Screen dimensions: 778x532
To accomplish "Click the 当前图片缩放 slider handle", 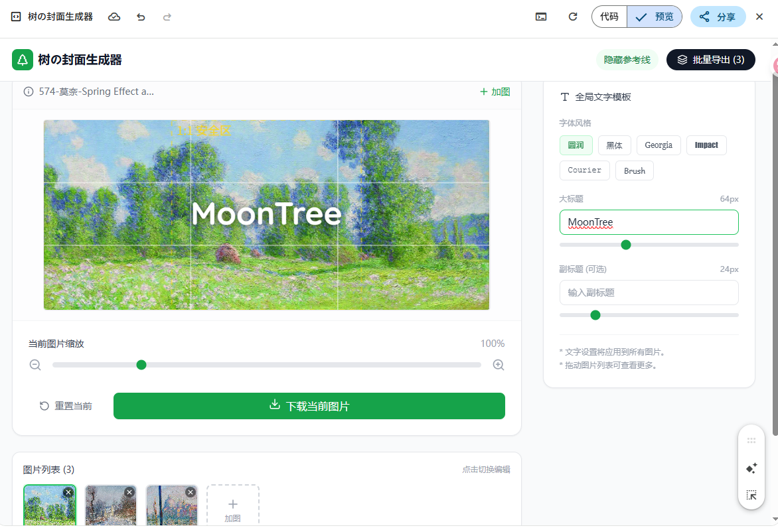I will [x=141, y=365].
